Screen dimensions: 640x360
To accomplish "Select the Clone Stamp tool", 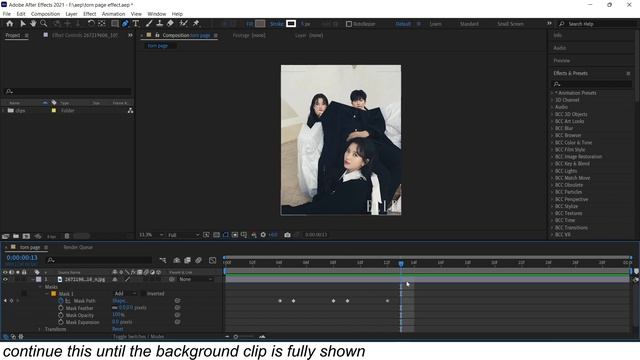I will (x=160, y=24).
